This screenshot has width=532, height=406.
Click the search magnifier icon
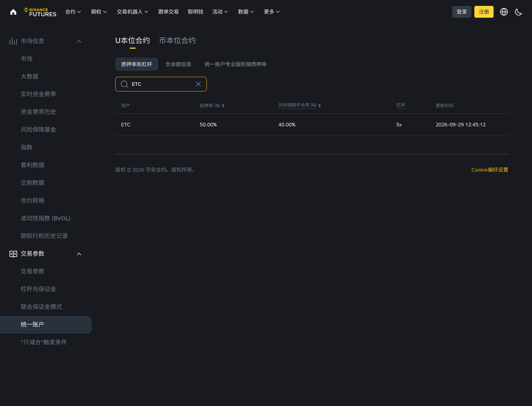[x=124, y=84]
